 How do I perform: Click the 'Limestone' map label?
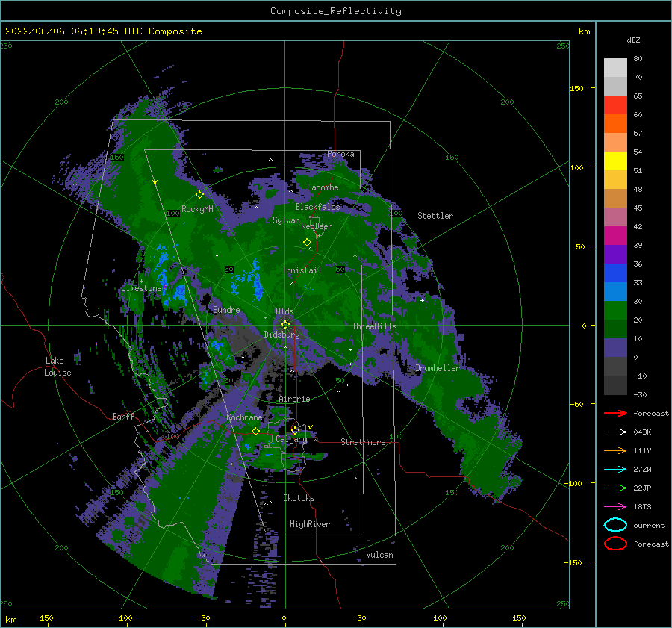coord(141,288)
